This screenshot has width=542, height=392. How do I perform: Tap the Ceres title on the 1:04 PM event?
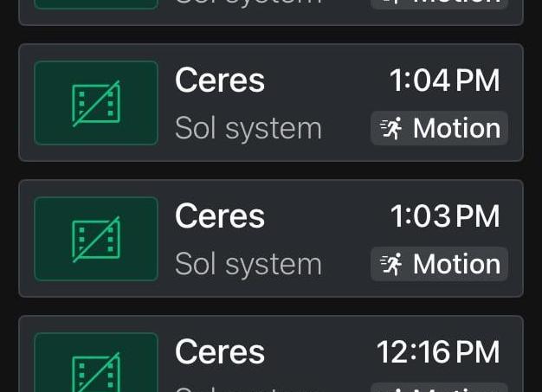[220, 80]
